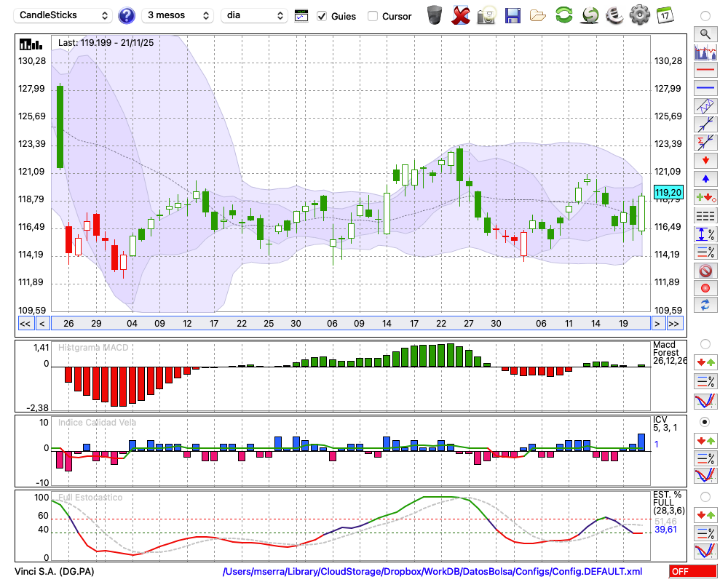This screenshot has width=728, height=582.
Task: Open the calendar icon showing 17
Action: [665, 15]
